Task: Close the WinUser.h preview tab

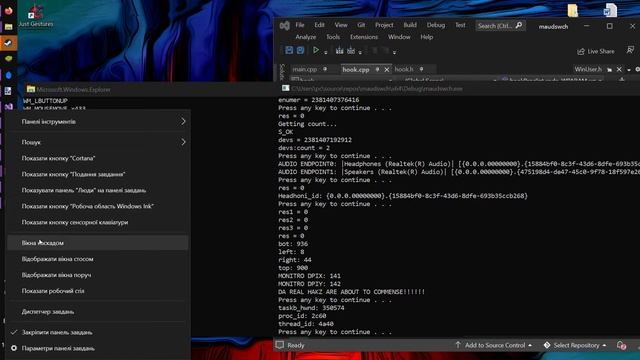Action: tap(619, 70)
